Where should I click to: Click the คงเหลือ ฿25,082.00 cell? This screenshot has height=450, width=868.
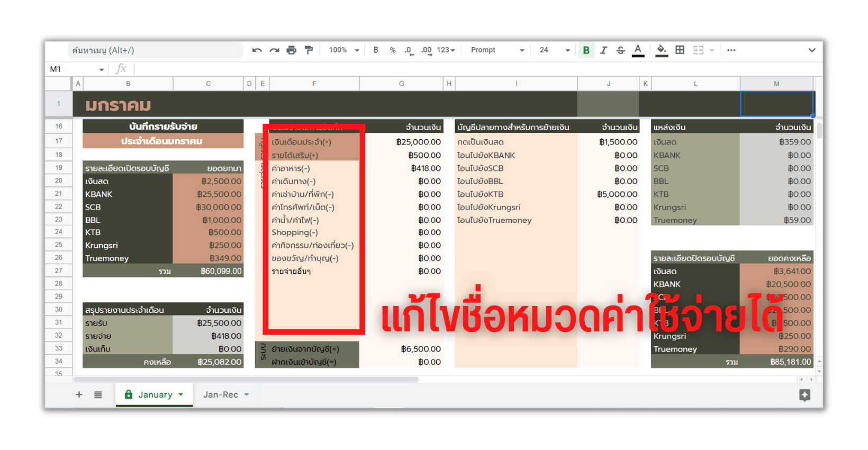(x=208, y=362)
